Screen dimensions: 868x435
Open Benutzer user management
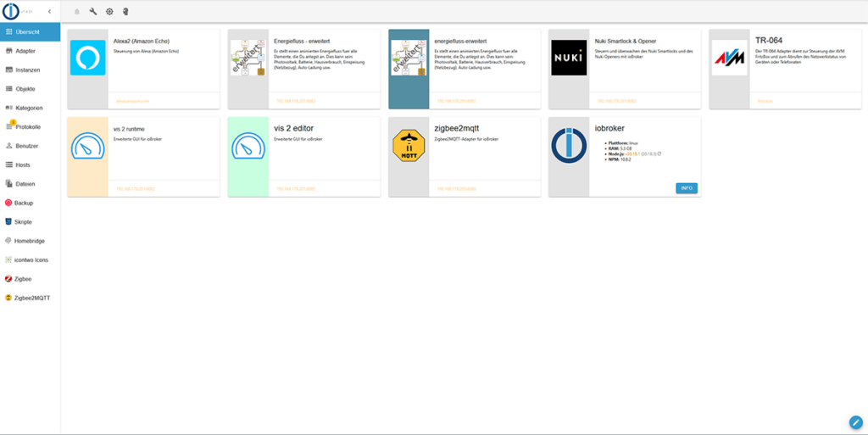pos(31,146)
